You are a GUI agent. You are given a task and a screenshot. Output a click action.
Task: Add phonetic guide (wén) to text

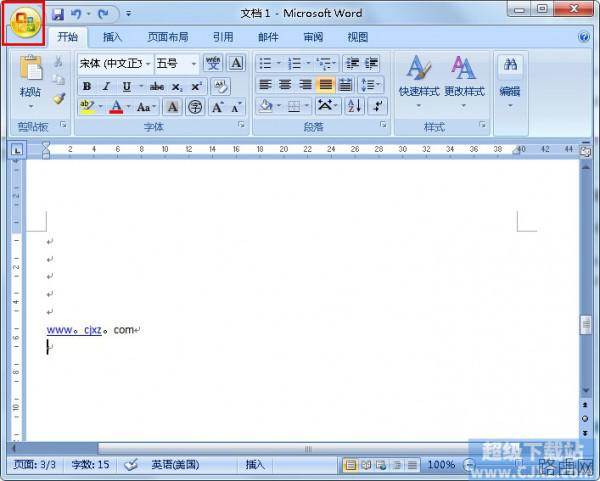213,63
